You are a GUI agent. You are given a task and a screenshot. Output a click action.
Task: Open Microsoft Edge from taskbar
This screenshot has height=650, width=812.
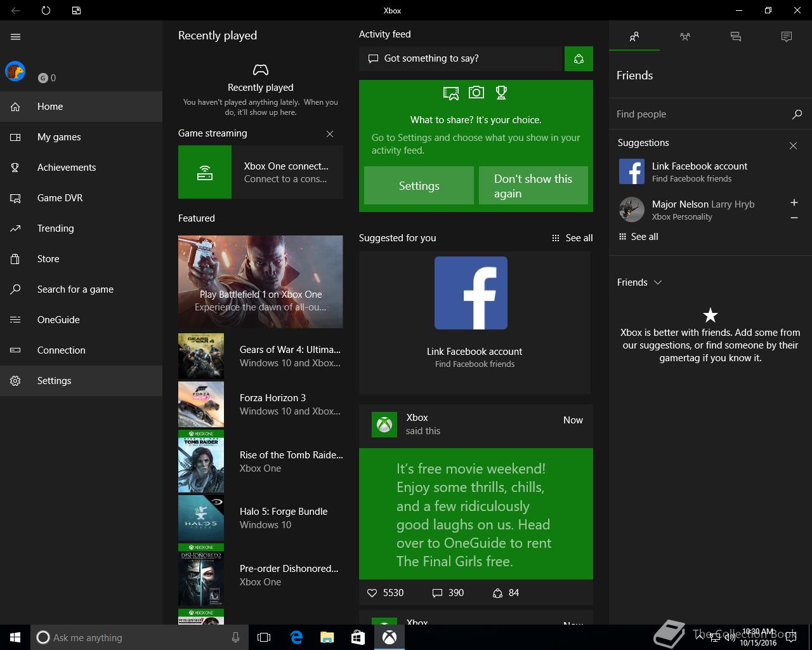[296, 637]
